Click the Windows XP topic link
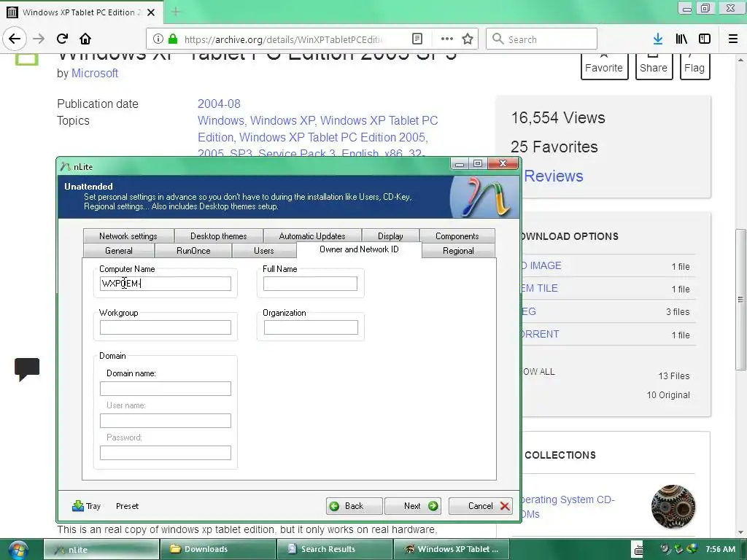This screenshot has width=747, height=560. [282, 120]
